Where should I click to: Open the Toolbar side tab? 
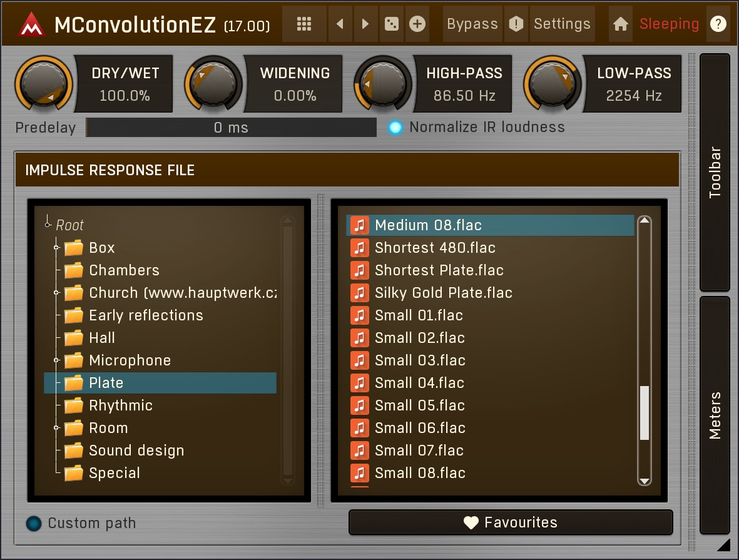click(715, 172)
